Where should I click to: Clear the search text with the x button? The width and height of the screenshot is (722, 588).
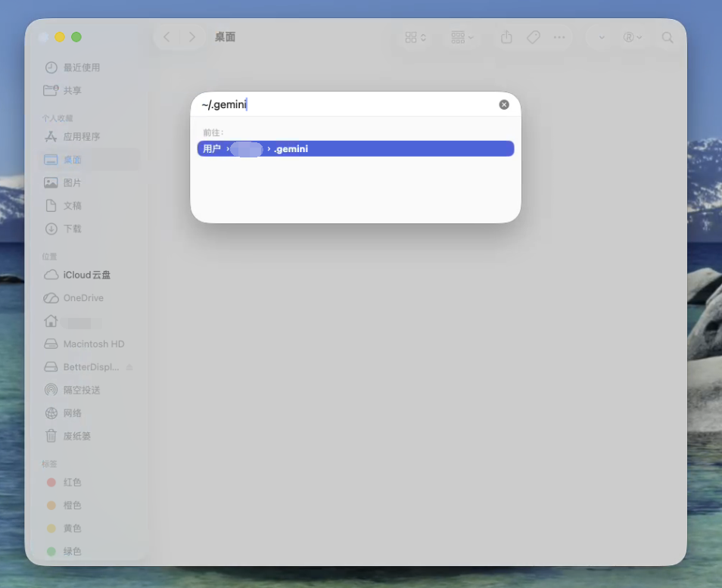coord(503,104)
